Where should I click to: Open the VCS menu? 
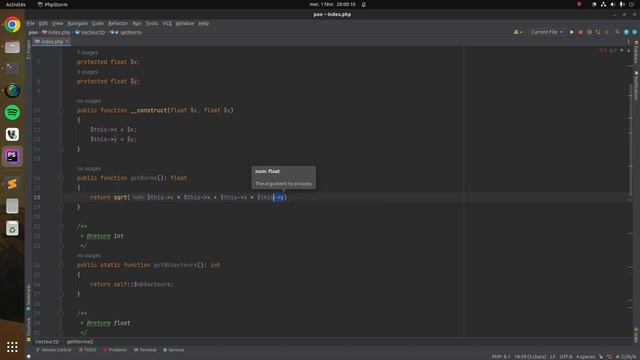click(x=167, y=23)
